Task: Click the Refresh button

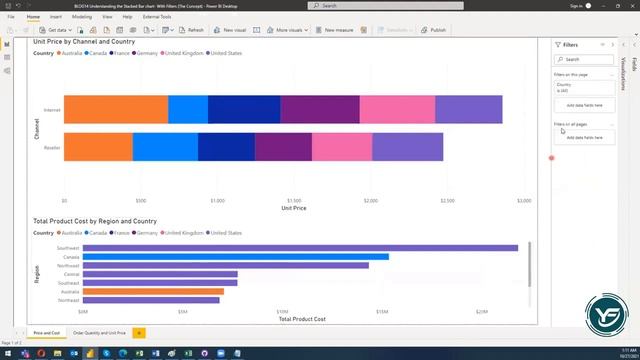Action: coord(191,30)
